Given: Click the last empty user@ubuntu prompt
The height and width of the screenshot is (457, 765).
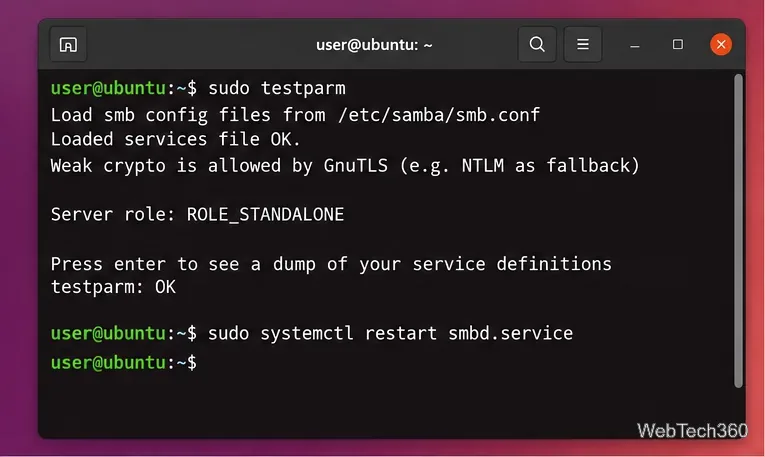Looking at the screenshot, I should click(x=124, y=363).
